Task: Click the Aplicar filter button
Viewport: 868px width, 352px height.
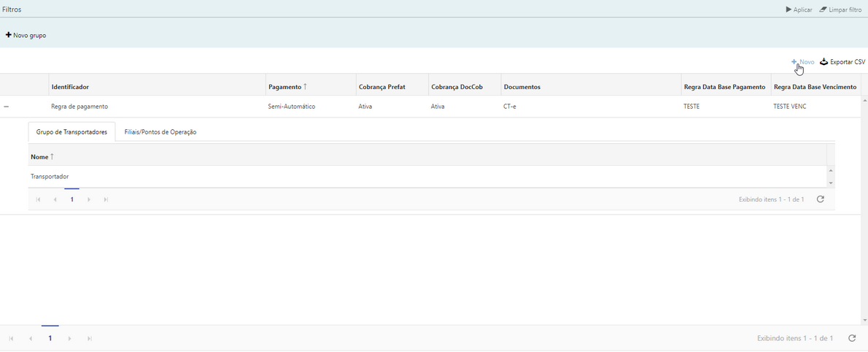Action: coord(799,9)
